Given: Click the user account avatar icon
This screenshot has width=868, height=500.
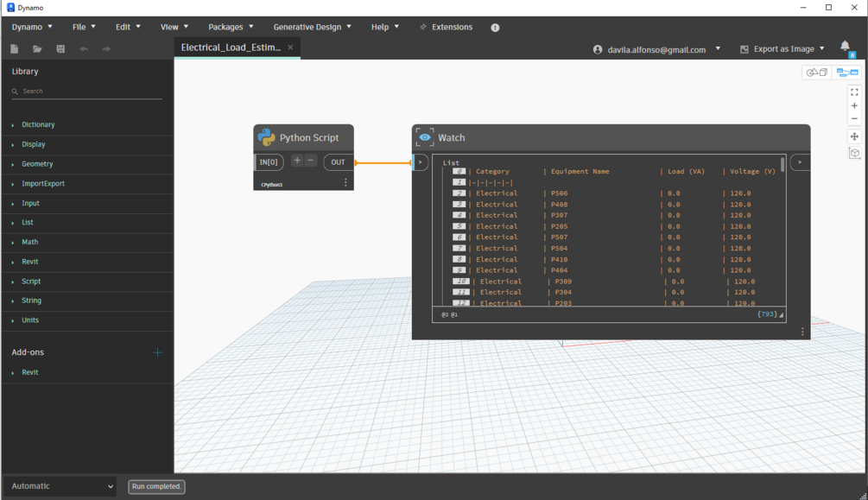Looking at the screenshot, I should tap(598, 49).
